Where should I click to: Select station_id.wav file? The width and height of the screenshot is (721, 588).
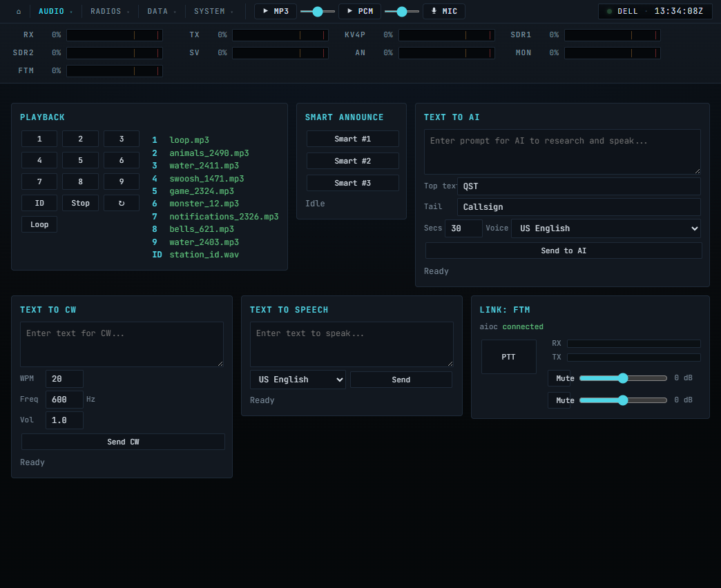pos(204,255)
